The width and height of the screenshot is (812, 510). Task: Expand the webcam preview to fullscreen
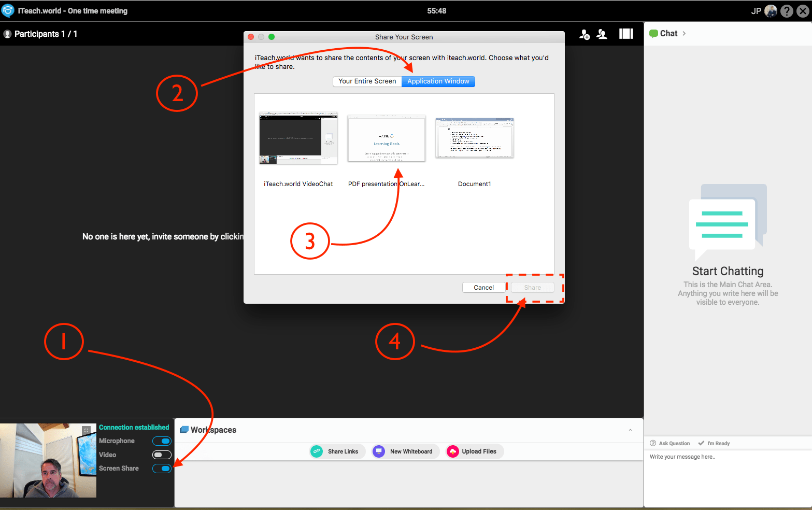(x=87, y=430)
